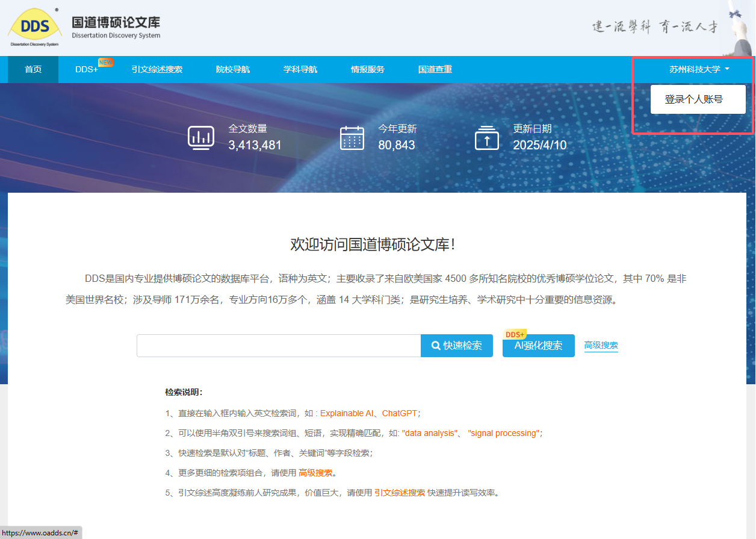The height and width of the screenshot is (539, 756).
Task: Select 登录个人账号 from the dropdown
Action: point(693,99)
